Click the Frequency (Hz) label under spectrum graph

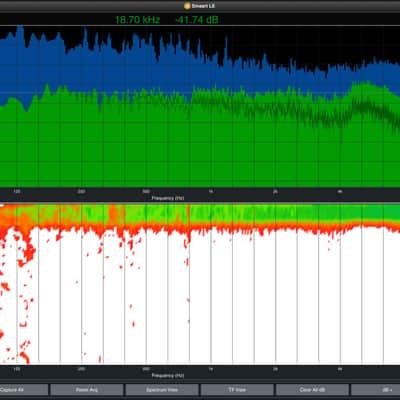168,198
